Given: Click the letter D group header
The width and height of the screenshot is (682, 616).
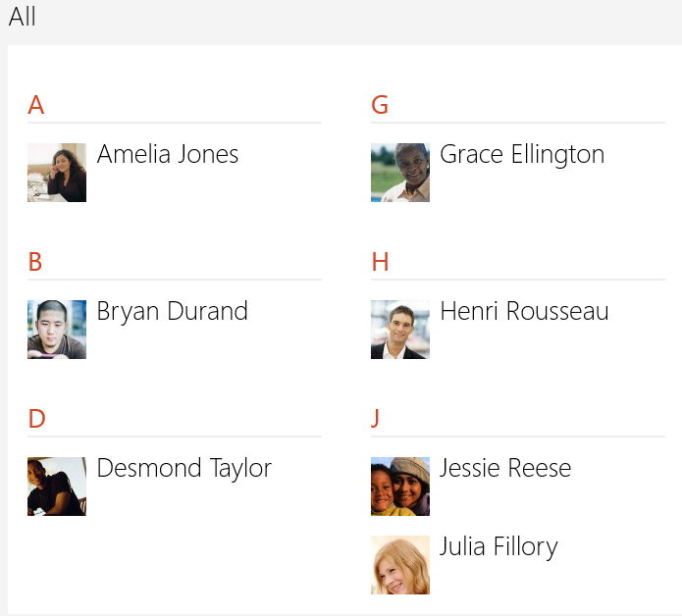Looking at the screenshot, I should point(36,419).
